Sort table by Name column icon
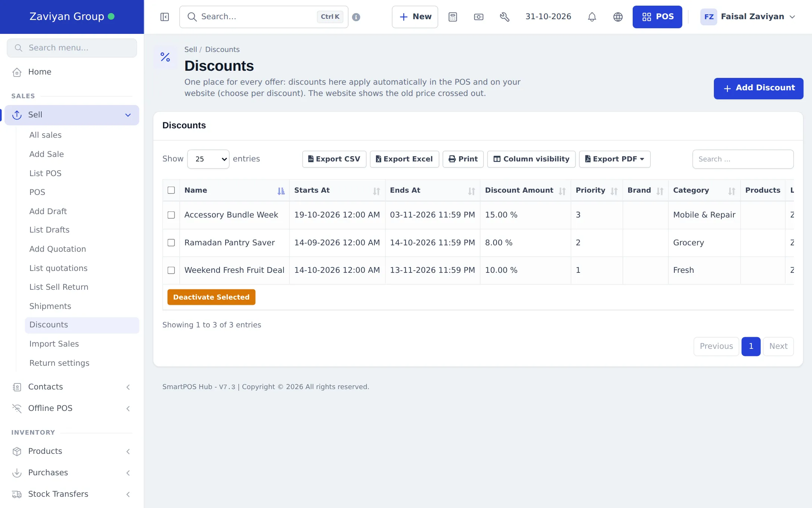Image resolution: width=812 pixels, height=508 pixels. click(281, 191)
